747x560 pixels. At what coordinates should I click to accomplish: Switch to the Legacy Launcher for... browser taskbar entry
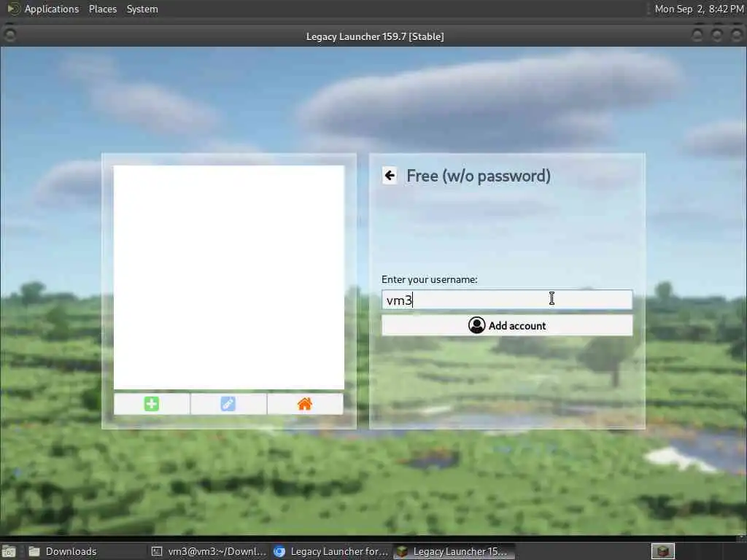331,551
